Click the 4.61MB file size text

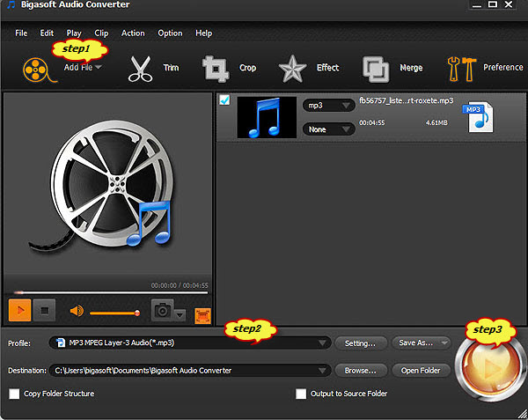click(x=436, y=122)
